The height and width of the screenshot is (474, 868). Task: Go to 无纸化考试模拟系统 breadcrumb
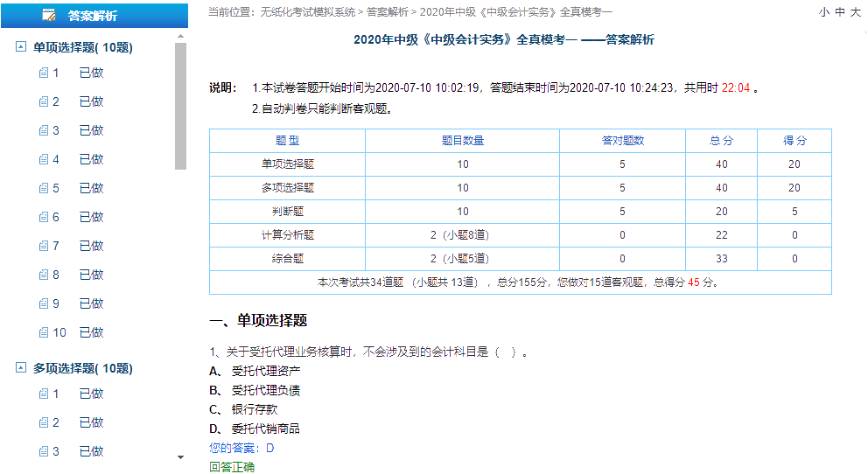point(308,11)
